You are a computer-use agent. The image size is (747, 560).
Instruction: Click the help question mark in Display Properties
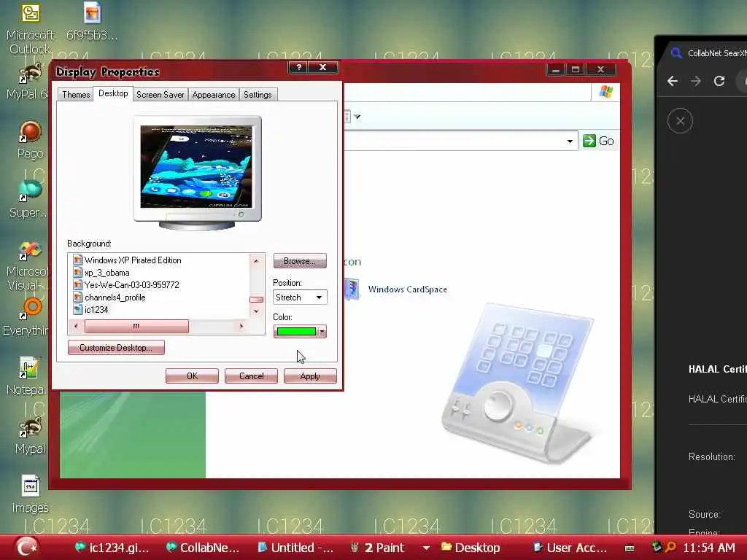point(298,68)
